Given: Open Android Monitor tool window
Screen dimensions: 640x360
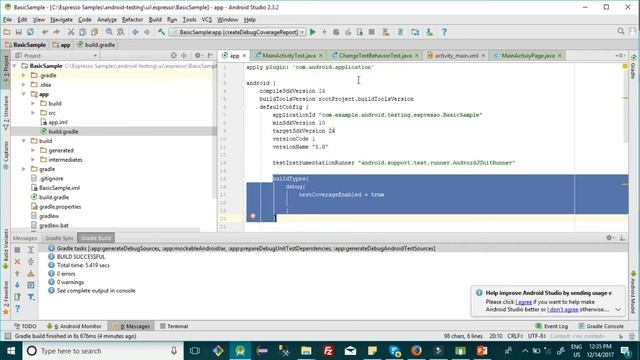Looking at the screenshot, I should pos(74,326).
